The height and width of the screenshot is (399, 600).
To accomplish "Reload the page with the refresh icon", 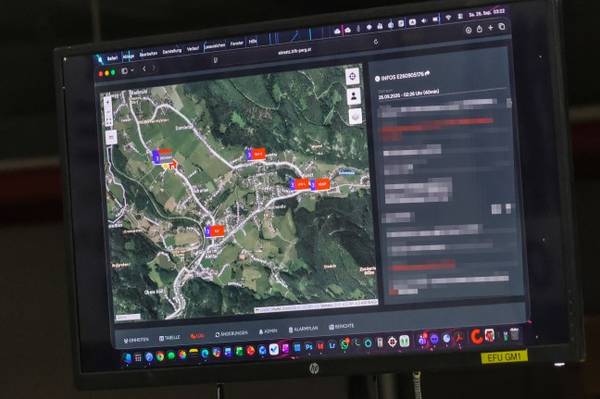I will click(x=376, y=42).
